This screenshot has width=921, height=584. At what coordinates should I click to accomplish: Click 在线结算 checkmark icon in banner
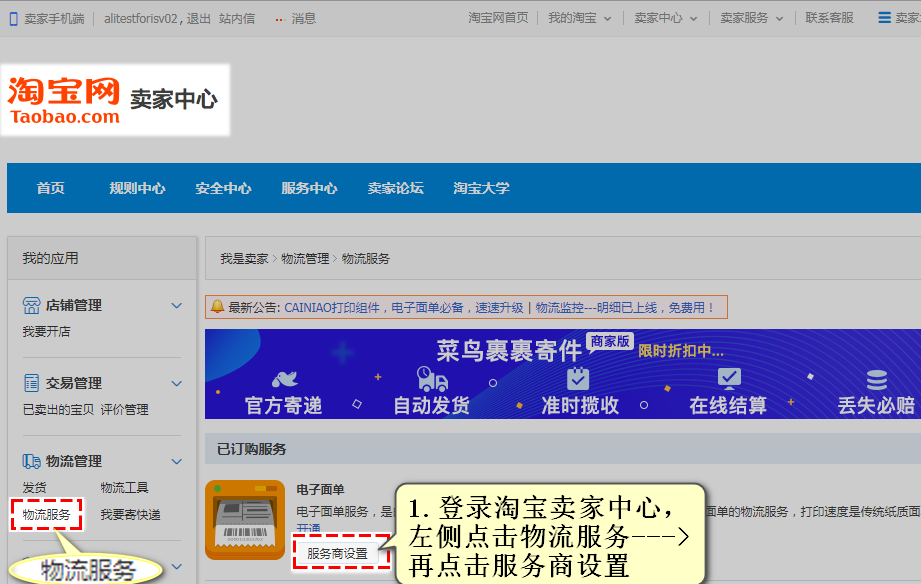729,378
